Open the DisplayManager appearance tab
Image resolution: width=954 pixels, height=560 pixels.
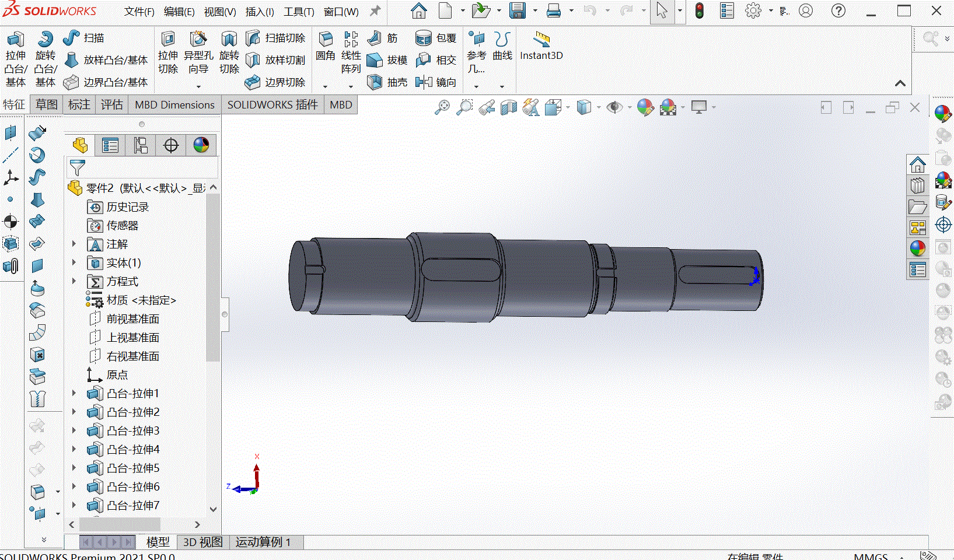point(201,145)
